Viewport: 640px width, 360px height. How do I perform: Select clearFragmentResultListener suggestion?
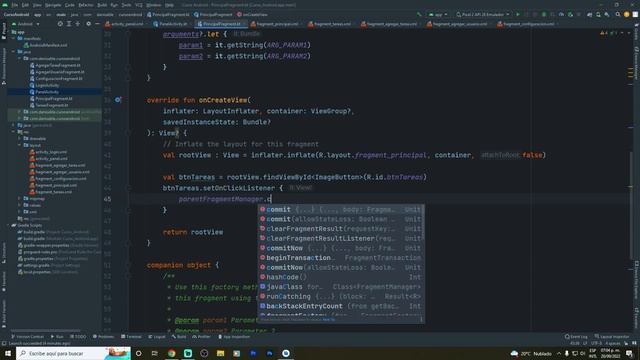click(341, 238)
